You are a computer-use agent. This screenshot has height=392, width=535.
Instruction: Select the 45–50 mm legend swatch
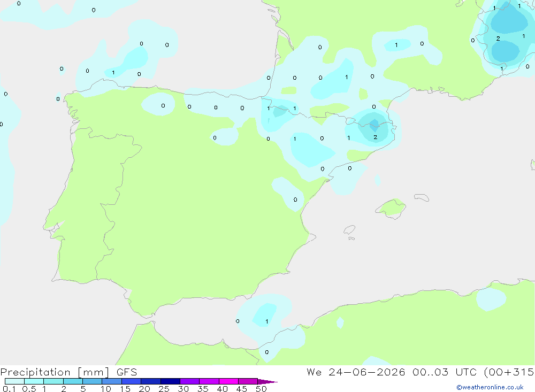click(x=248, y=381)
